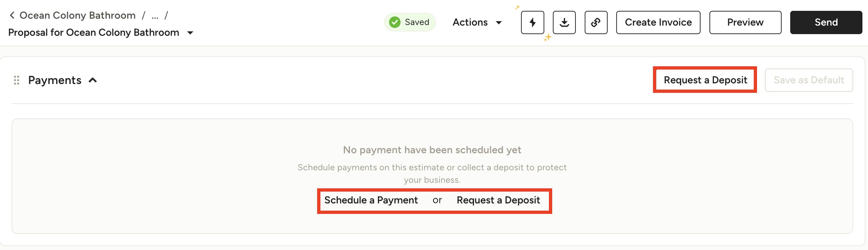This screenshot has width=868, height=250.
Task: Click the Payments section heading
Action: tap(54, 80)
